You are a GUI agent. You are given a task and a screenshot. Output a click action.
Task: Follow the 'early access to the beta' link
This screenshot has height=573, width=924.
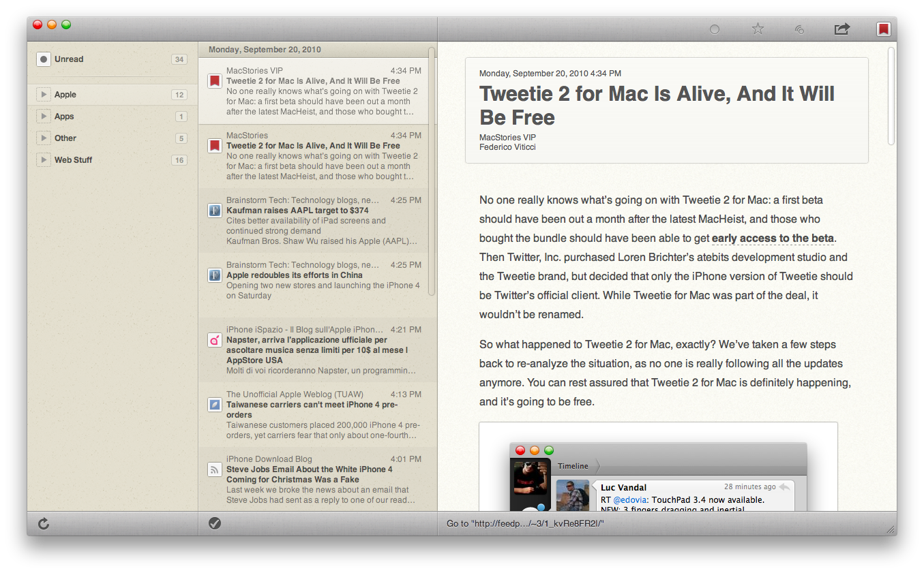coord(773,238)
